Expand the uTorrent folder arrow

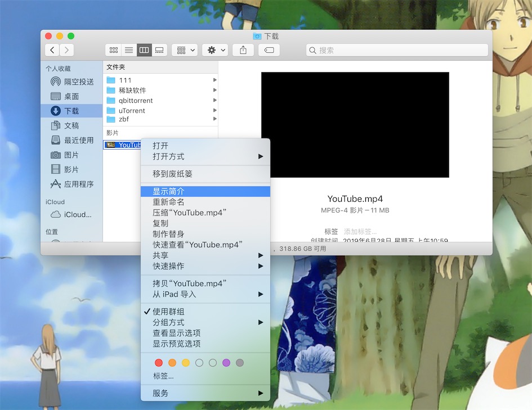[x=214, y=110]
